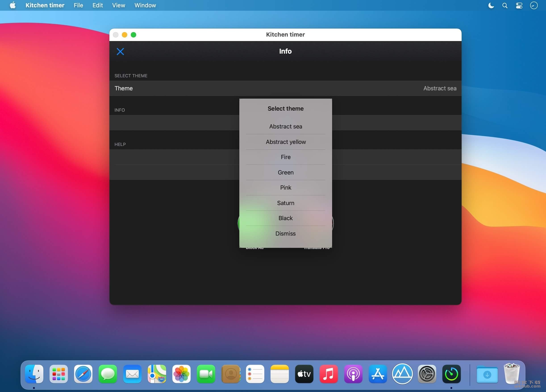Open Launchpad from the Dock
546x392 pixels.
click(59, 374)
